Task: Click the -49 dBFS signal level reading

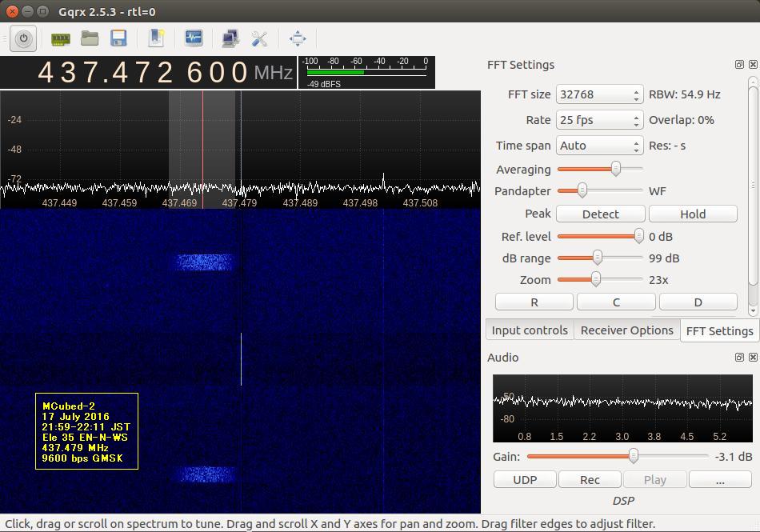Action: tap(323, 84)
